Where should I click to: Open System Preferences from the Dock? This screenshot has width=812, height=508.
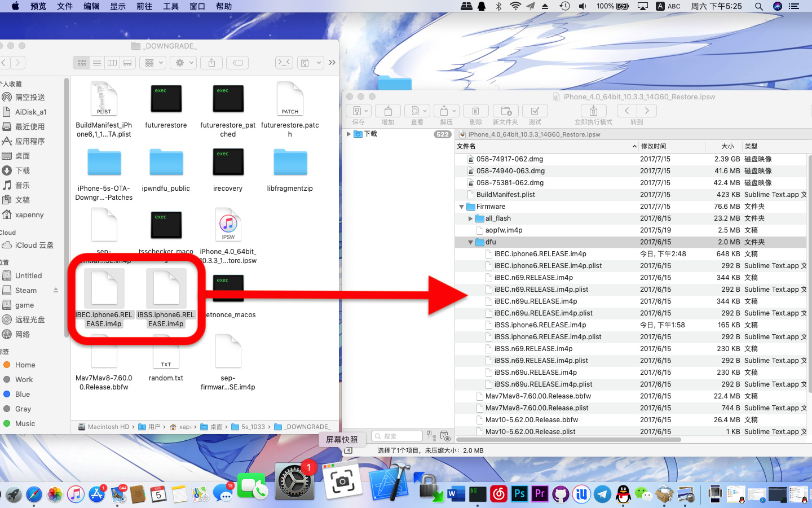click(x=294, y=481)
